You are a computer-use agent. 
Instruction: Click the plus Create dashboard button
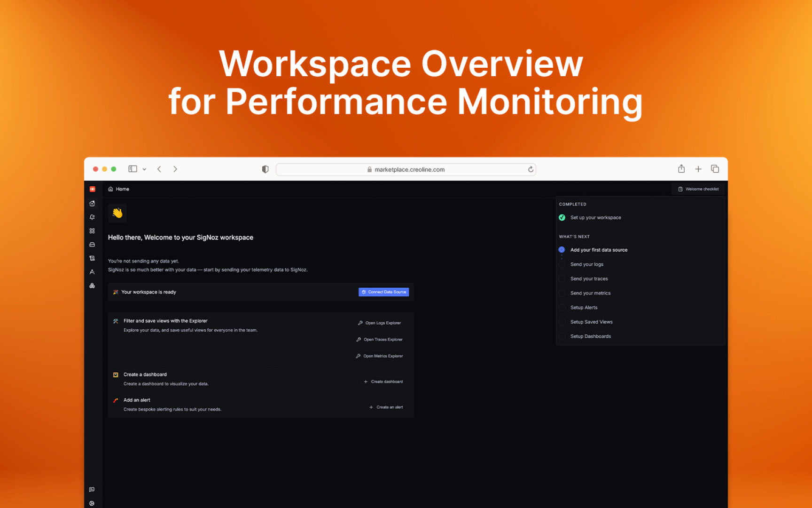[383, 381]
